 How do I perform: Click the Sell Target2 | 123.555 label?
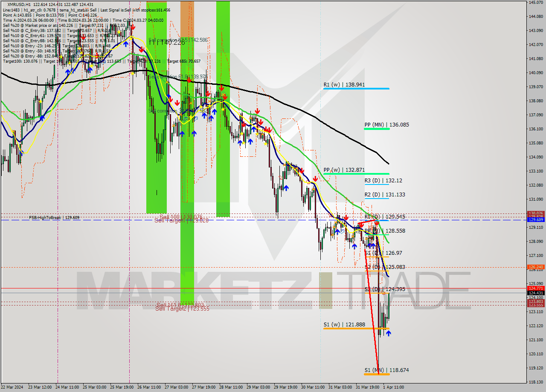coord(182,308)
